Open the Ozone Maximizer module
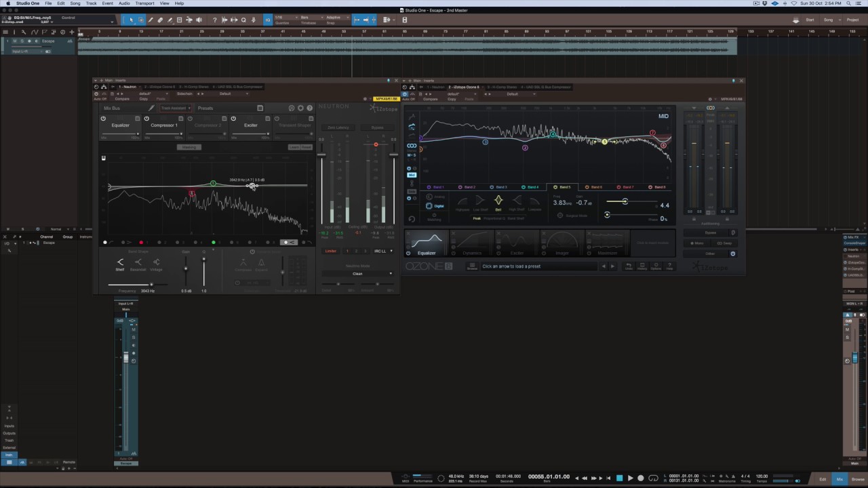The width and height of the screenshot is (868, 488). pos(607,243)
